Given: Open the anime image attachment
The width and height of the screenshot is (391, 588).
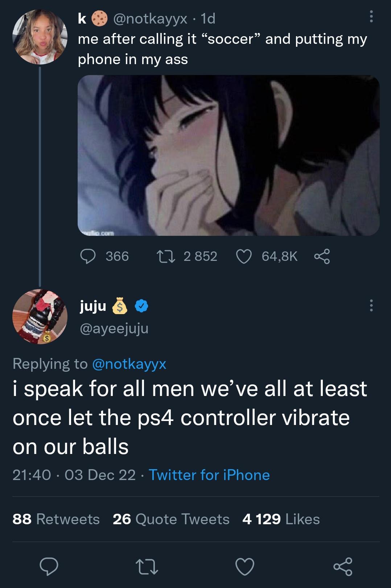Looking at the screenshot, I should 229,155.
